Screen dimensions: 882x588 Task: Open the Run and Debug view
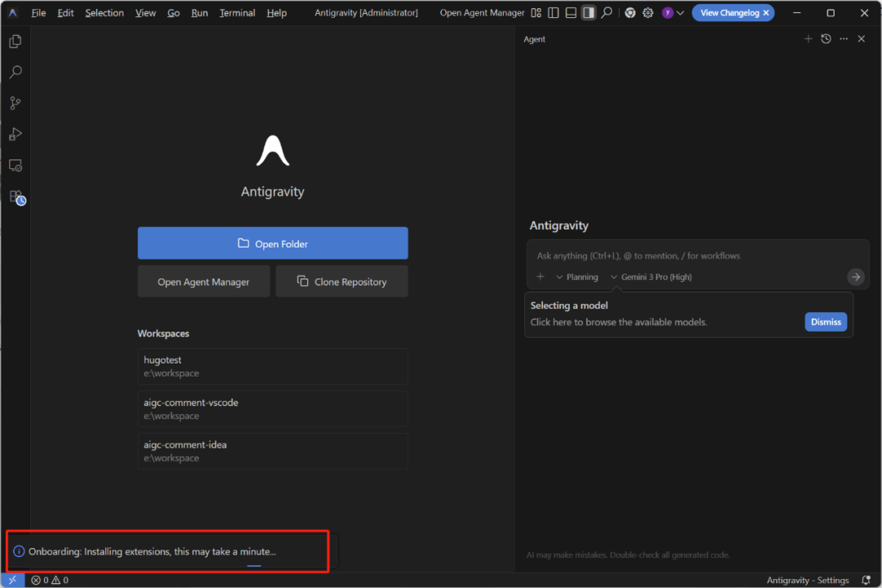(x=16, y=134)
